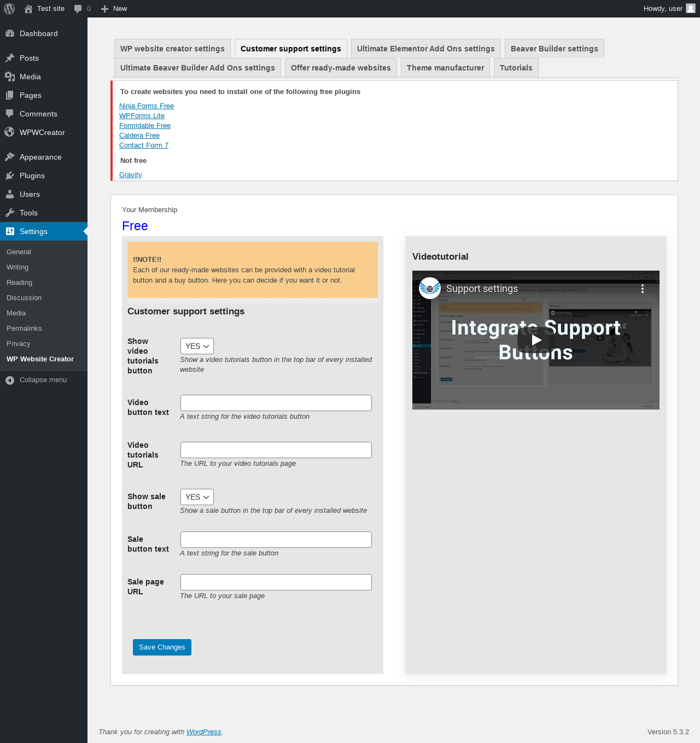
Task: Play the Support settings video tutorial
Action: (x=536, y=340)
